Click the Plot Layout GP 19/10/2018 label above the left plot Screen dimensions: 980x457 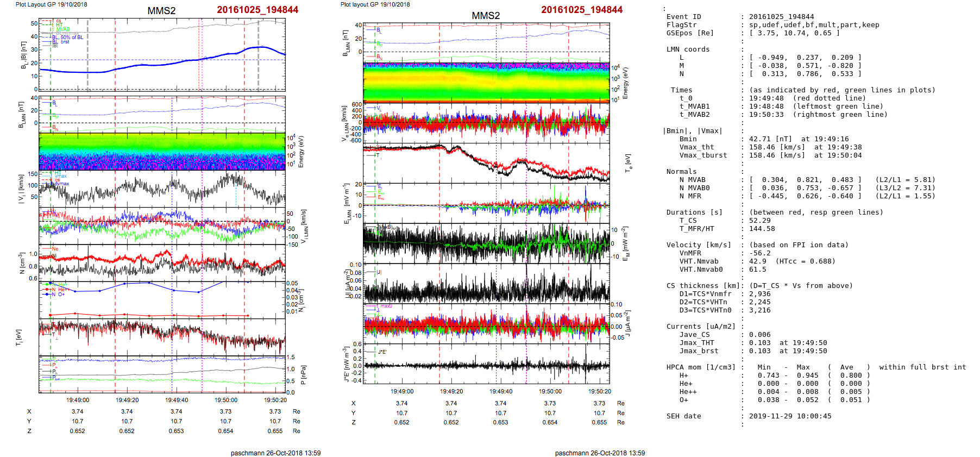[52, 4]
